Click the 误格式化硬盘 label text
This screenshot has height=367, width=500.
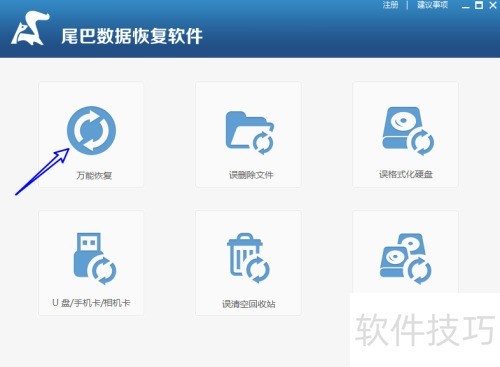406,174
